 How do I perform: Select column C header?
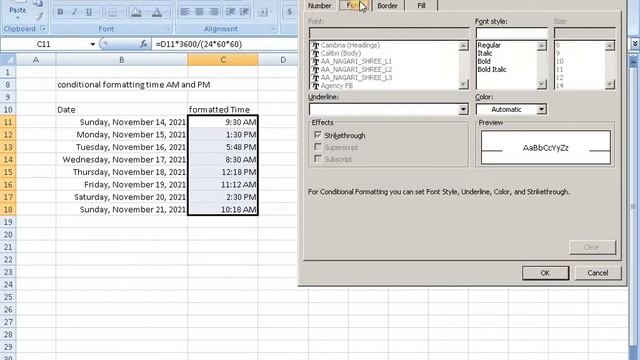point(223,60)
